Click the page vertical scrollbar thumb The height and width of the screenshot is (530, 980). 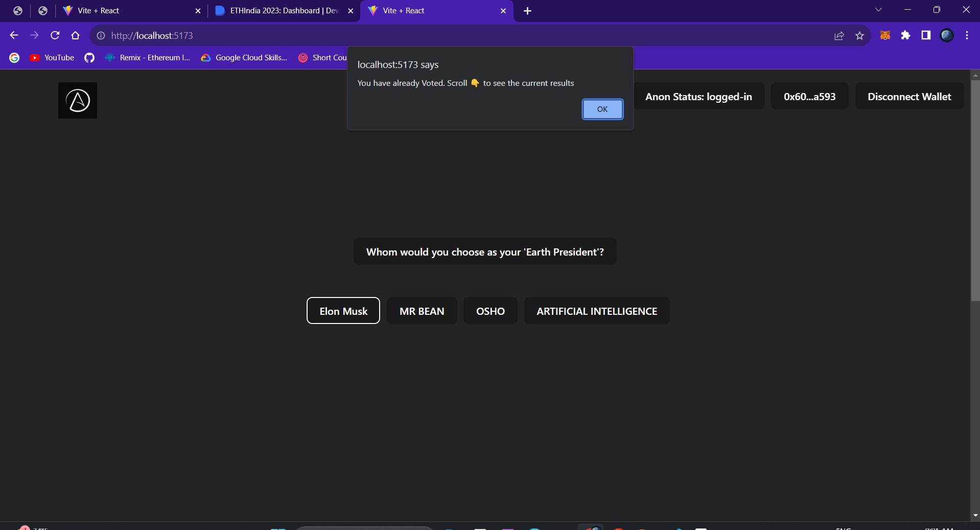(975, 190)
